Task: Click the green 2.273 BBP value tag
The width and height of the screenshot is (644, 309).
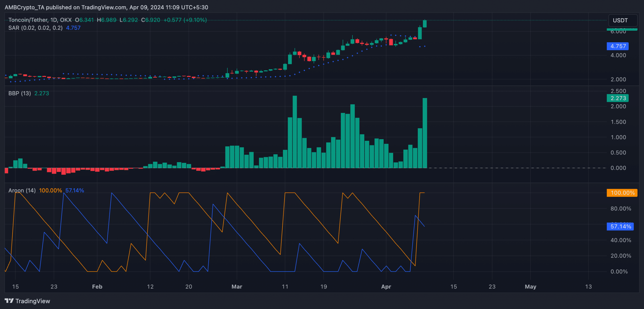Action: point(618,98)
